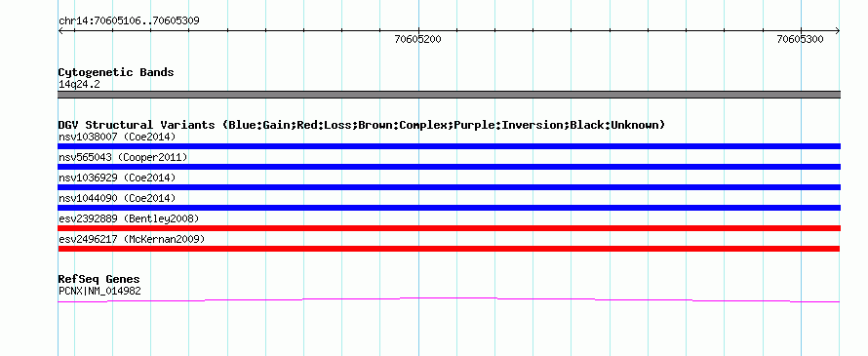This screenshot has width=868, height=356.
Task: Open the PCNX|NM_014982 gene label
Action: click(99, 291)
